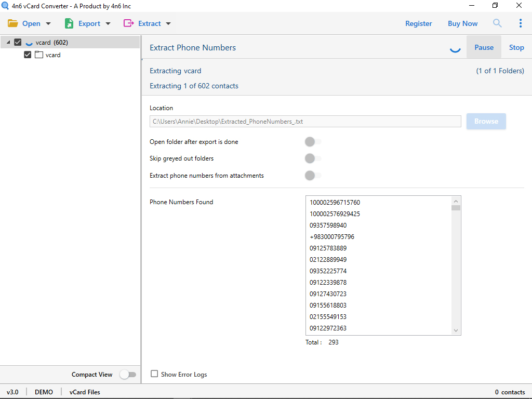532x399 pixels.
Task: Click the Buy Now link
Action: (462, 23)
